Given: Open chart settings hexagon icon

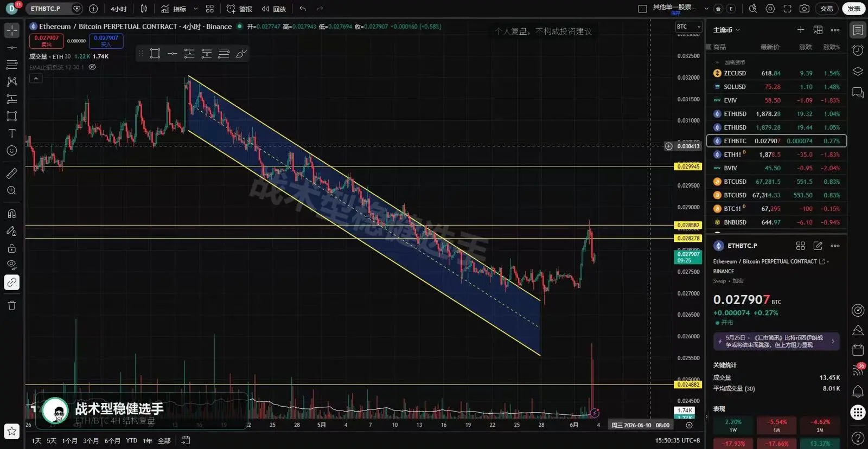Looking at the screenshot, I should [770, 9].
